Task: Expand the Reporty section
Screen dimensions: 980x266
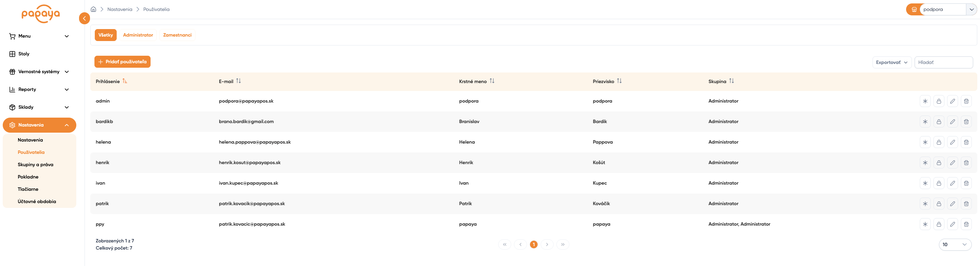Action: tap(39, 90)
